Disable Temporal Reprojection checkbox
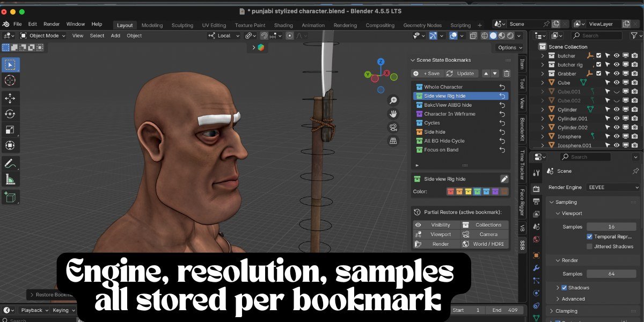This screenshot has height=322, width=644. (590, 237)
